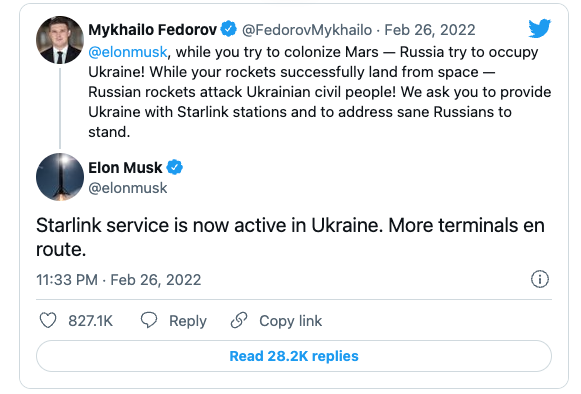Screen dimensions: 581x394
Task: Click the Feb 26, 2022 date on Fedorov's tweet
Action: point(430,30)
